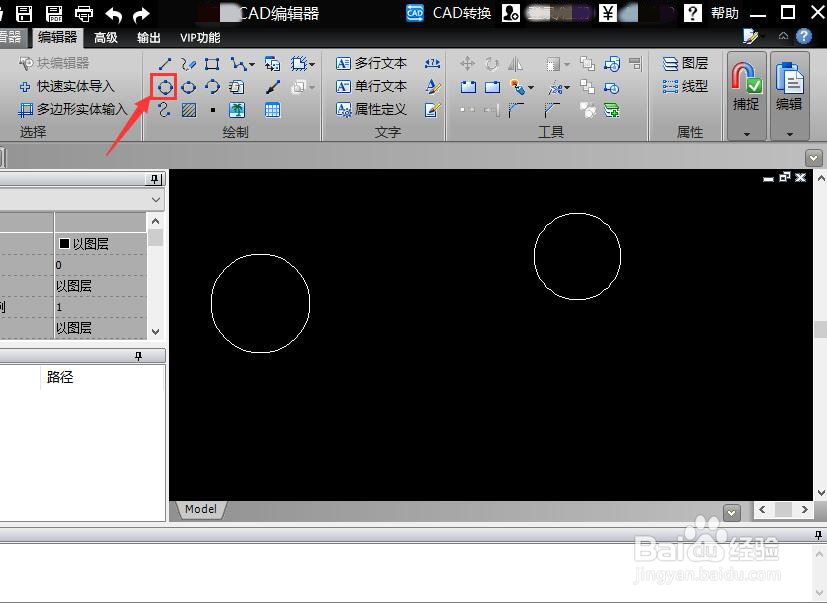Click the Print icon
This screenshot has width=827, height=603.
click(x=84, y=13)
